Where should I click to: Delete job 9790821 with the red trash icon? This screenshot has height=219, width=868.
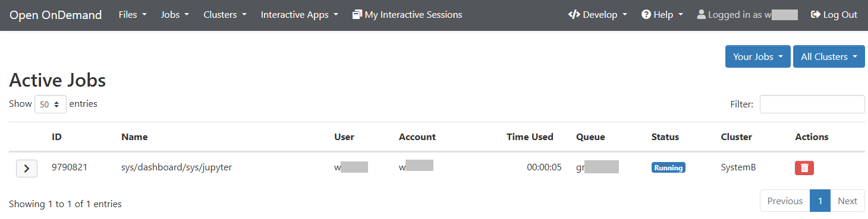click(x=804, y=168)
